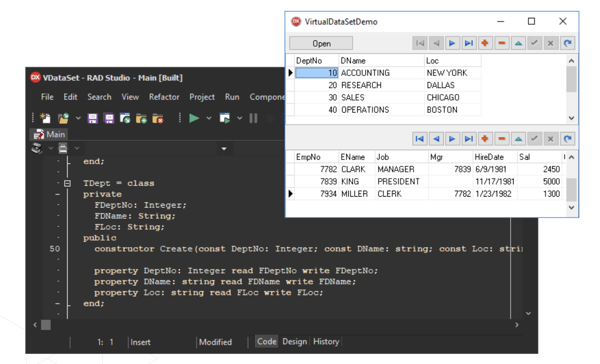Viewport: 600px width, 364px height.
Task: Click the second editor navigation toolbar icon
Action: 63,148
